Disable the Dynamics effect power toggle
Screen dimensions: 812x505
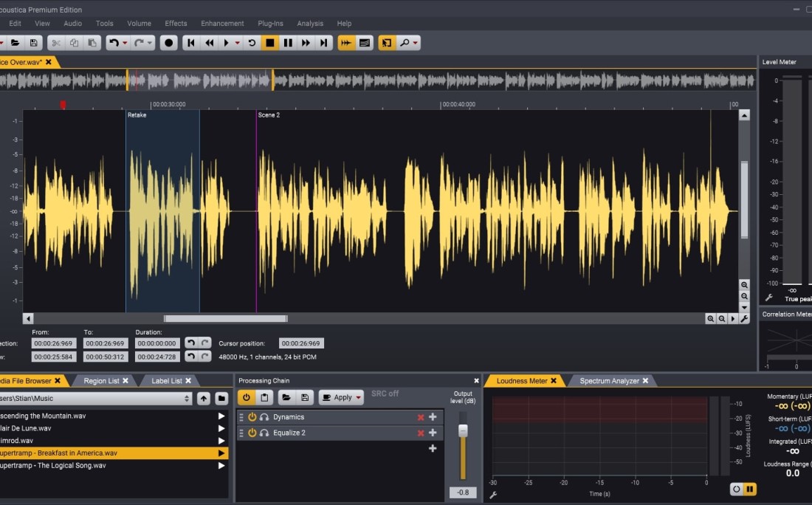coord(252,416)
